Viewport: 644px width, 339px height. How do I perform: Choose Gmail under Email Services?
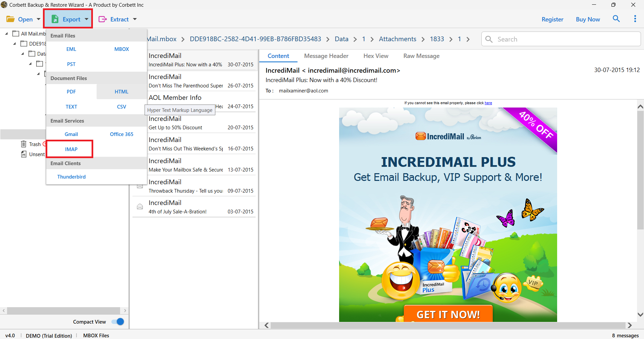[71, 134]
